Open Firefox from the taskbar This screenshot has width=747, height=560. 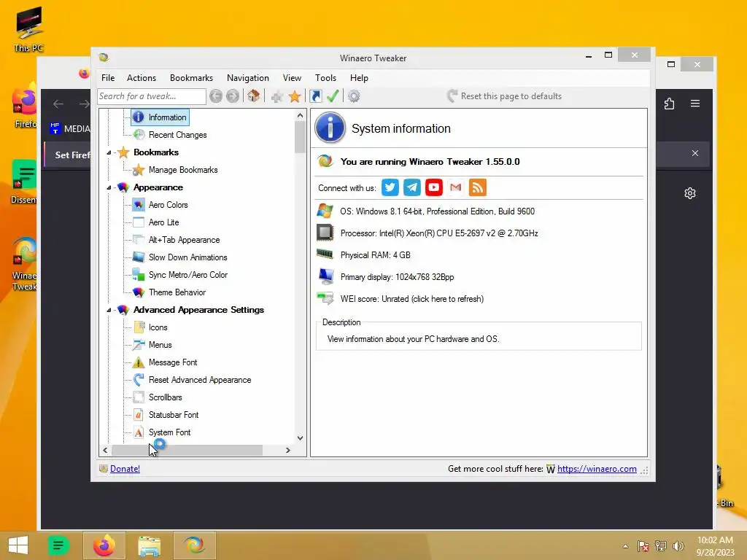point(104,545)
